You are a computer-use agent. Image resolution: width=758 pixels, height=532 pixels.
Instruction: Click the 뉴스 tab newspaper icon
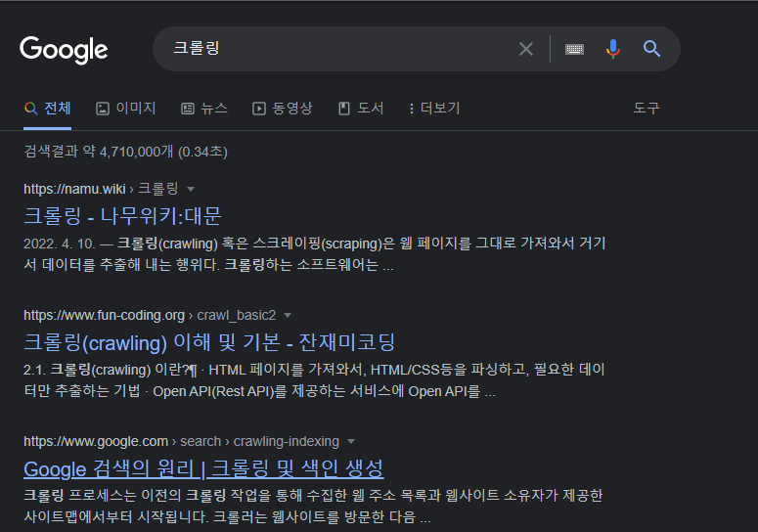[188, 109]
